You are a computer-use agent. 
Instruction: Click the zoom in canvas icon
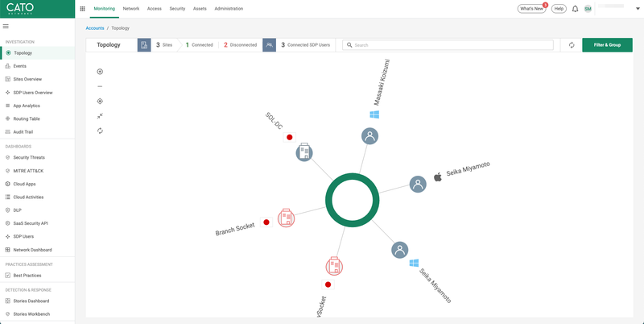click(100, 72)
